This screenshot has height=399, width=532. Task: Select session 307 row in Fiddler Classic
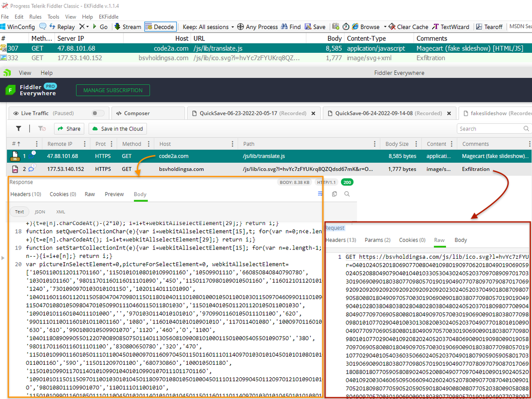tap(266, 48)
